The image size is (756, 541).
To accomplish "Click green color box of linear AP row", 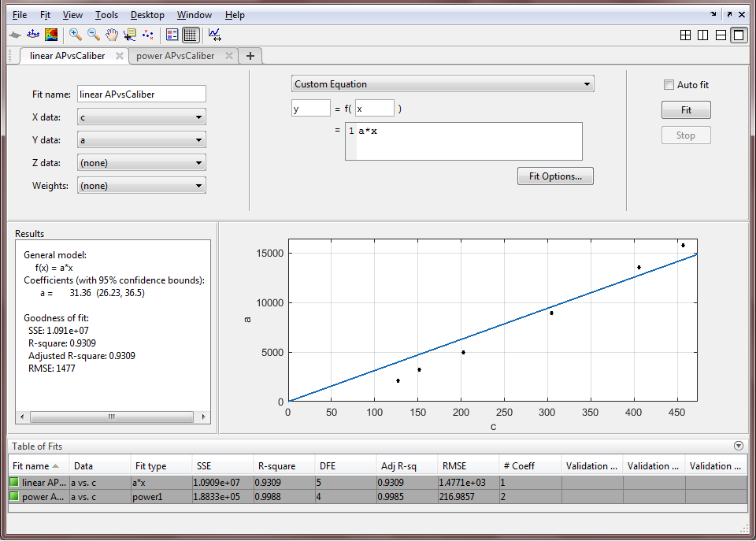I will [14, 482].
